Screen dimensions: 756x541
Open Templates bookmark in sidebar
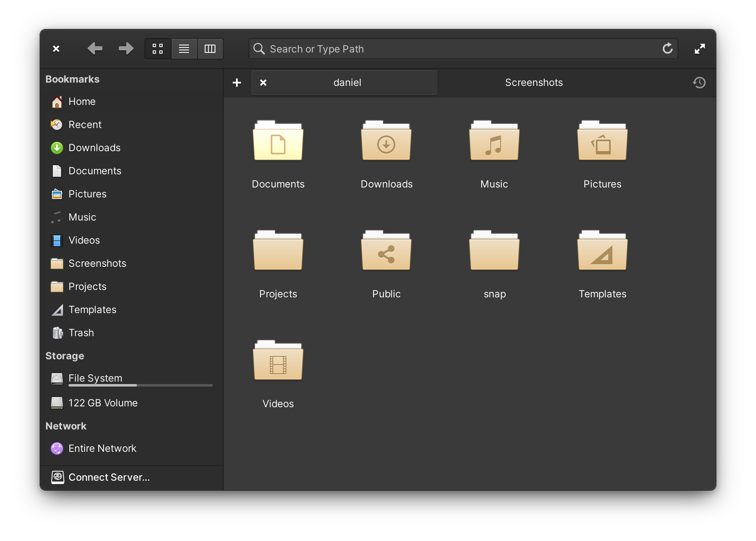point(132,310)
